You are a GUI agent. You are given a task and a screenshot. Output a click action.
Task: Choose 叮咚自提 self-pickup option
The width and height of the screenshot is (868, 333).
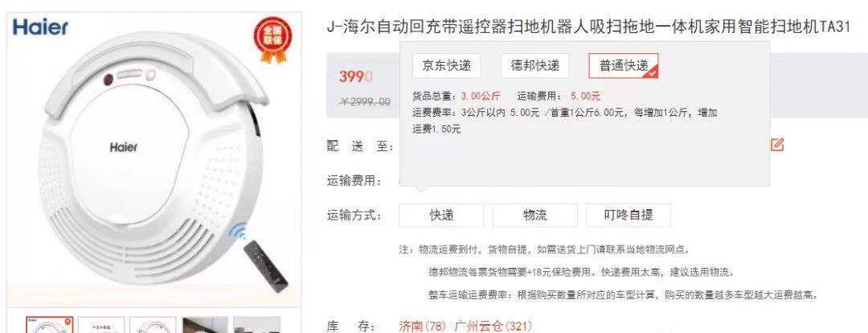click(x=628, y=216)
